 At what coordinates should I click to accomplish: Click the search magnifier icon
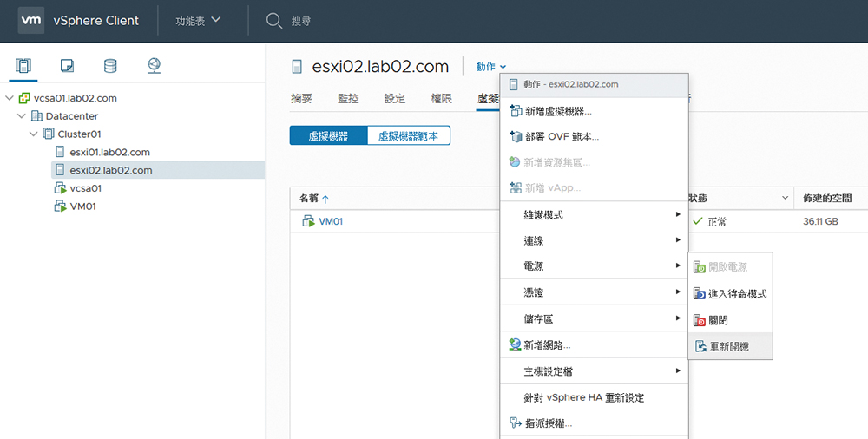point(274,21)
